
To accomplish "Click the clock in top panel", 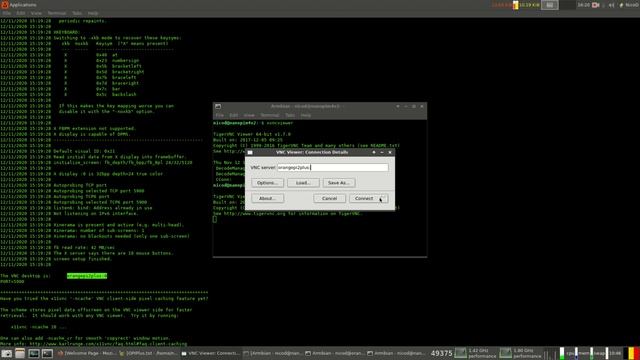I will tap(584, 5).
